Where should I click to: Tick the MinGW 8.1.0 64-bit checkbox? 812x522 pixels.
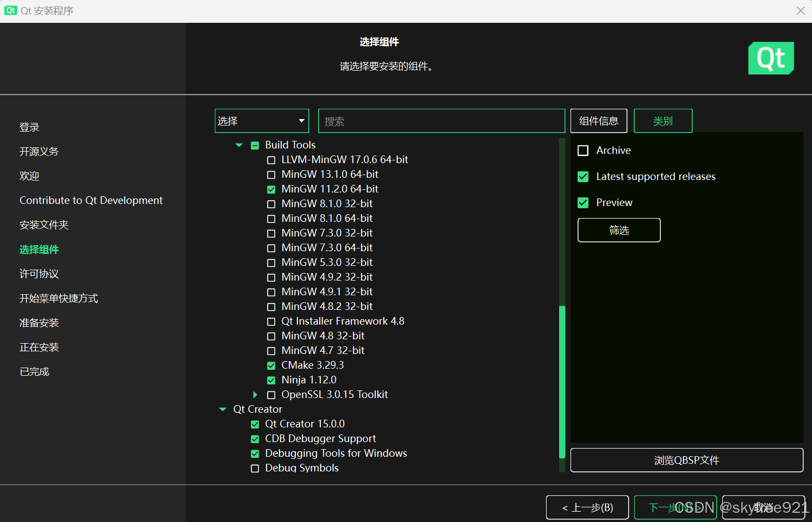[271, 219]
